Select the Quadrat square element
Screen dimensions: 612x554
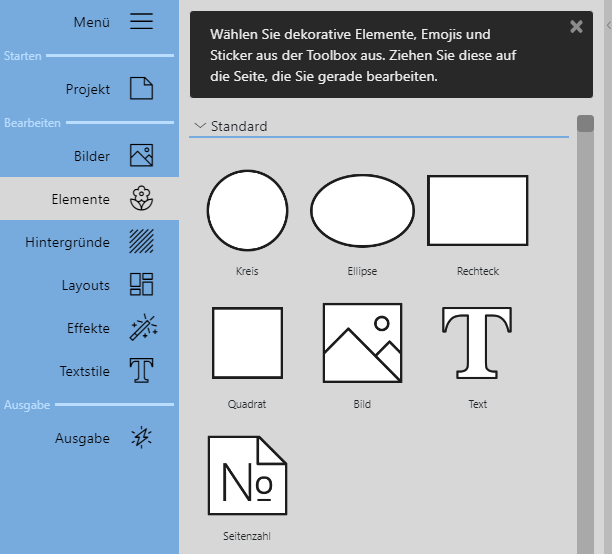tap(247, 342)
